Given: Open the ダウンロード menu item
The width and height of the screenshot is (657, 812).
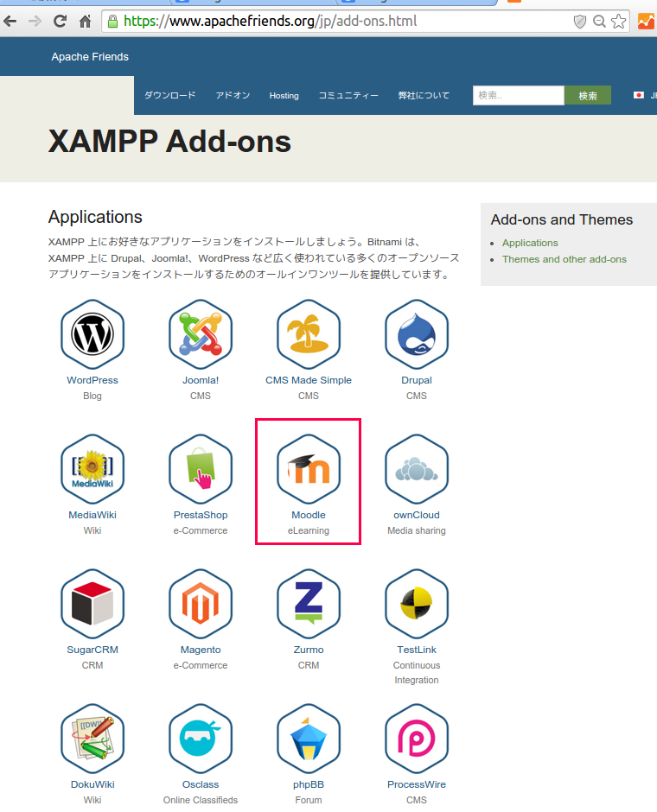Looking at the screenshot, I should pyautogui.click(x=170, y=95).
